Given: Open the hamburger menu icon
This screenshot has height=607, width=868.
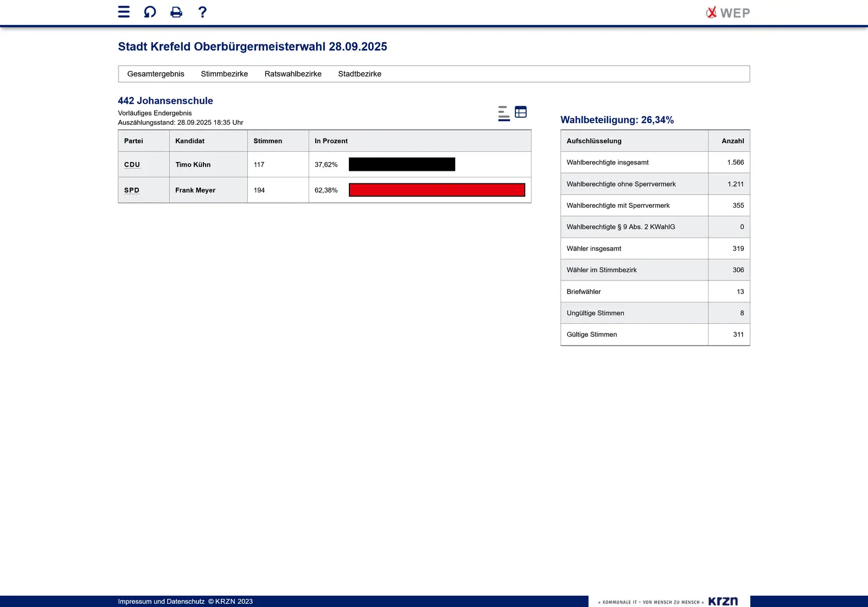Looking at the screenshot, I should pos(124,12).
